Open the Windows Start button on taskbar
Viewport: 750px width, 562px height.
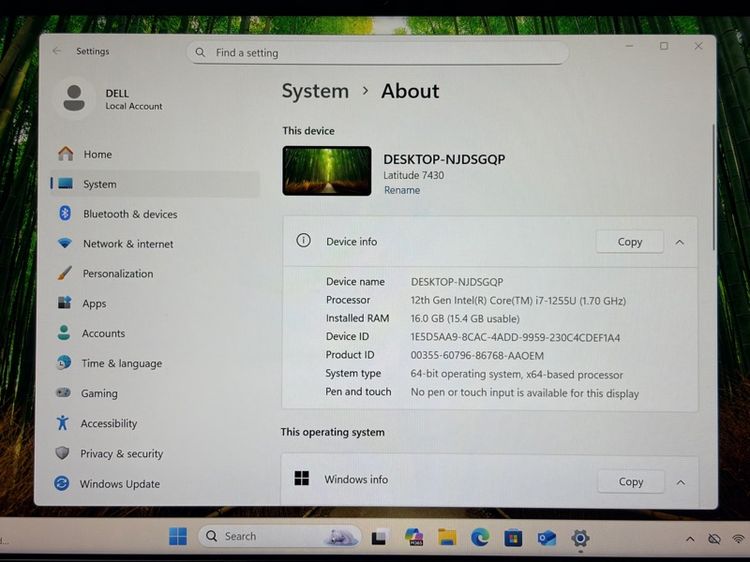(x=178, y=537)
